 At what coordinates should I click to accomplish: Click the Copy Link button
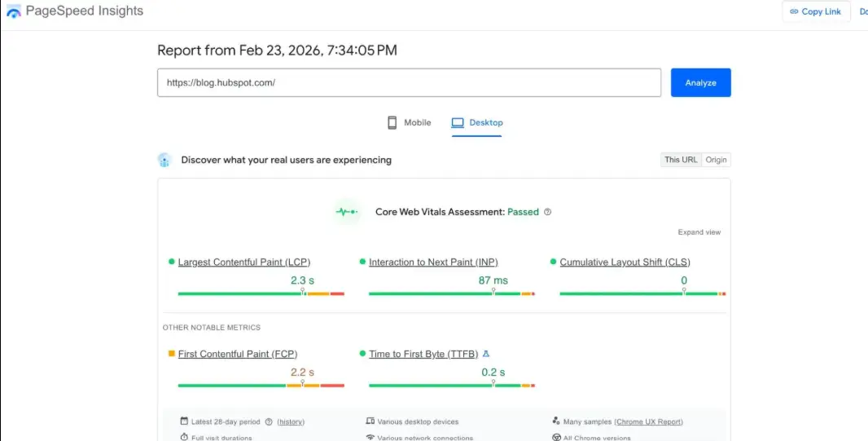[816, 11]
